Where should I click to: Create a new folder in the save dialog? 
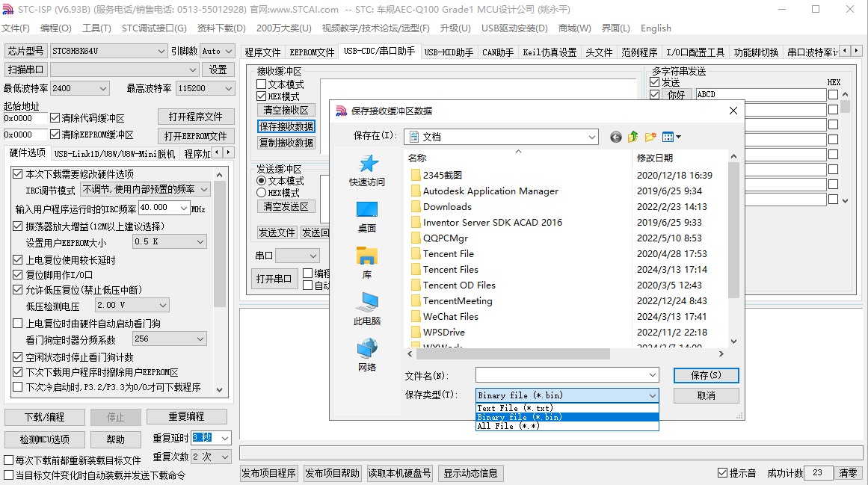click(x=650, y=137)
